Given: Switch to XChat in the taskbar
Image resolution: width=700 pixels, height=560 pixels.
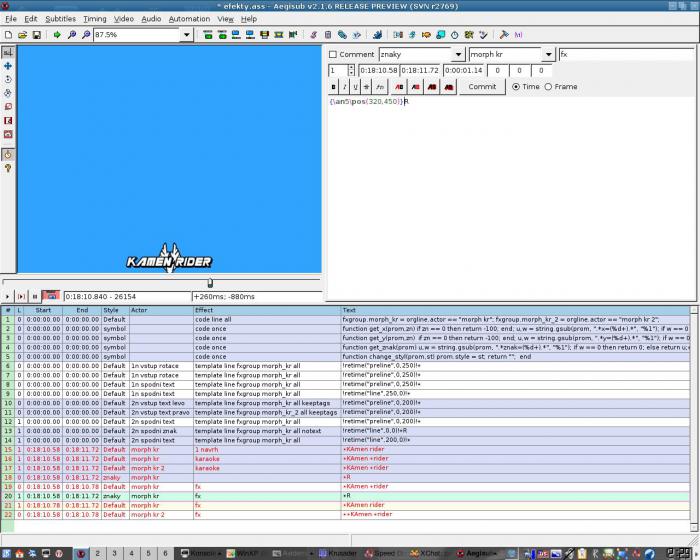Looking at the screenshot, I should [429, 554].
